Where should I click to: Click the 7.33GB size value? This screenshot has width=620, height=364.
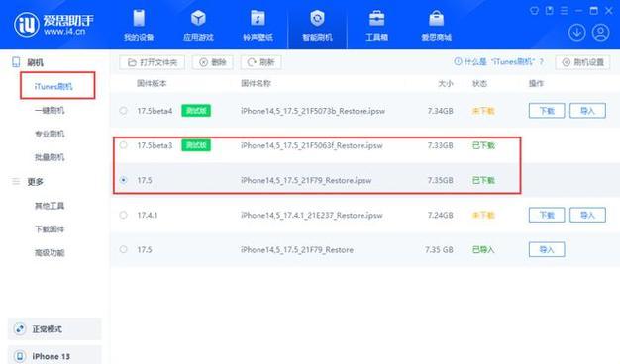440,145
